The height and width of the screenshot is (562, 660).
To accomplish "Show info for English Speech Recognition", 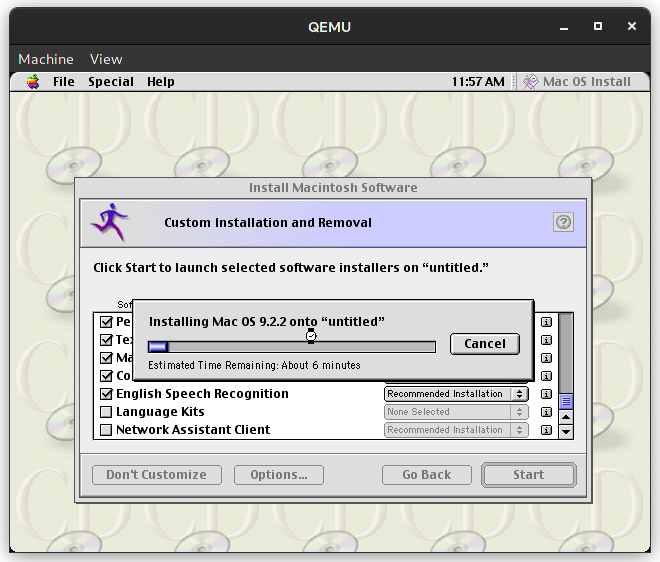I will [546, 394].
